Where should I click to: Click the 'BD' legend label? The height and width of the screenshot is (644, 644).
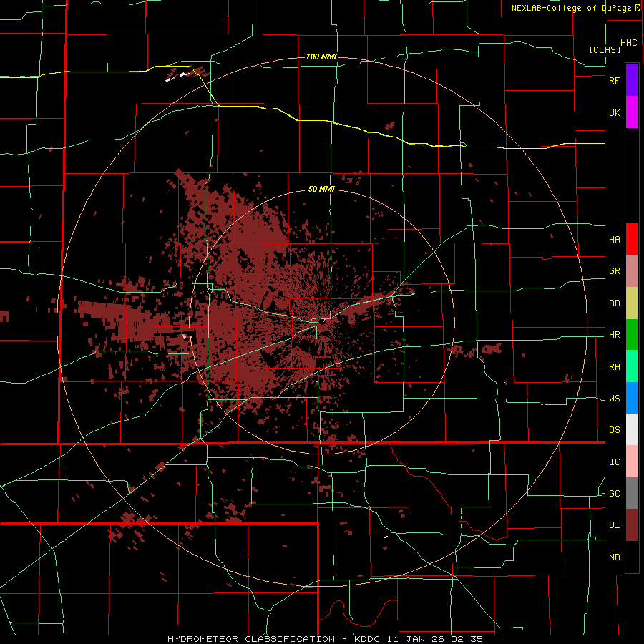(x=614, y=303)
